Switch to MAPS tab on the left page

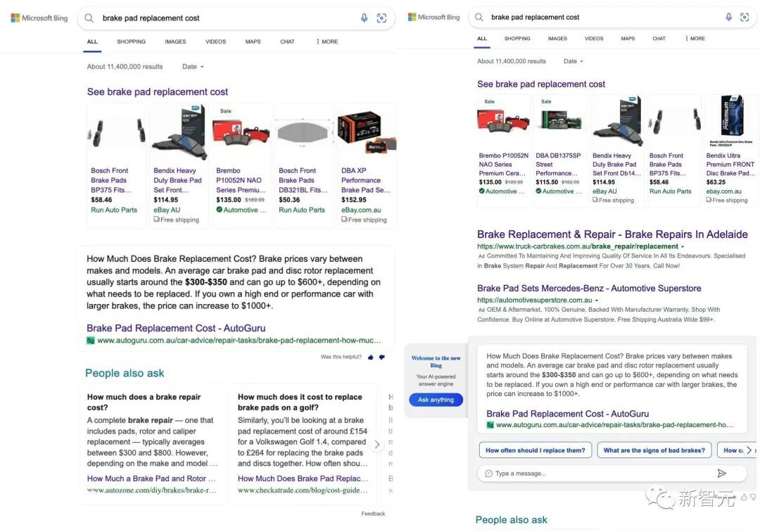[253, 42]
